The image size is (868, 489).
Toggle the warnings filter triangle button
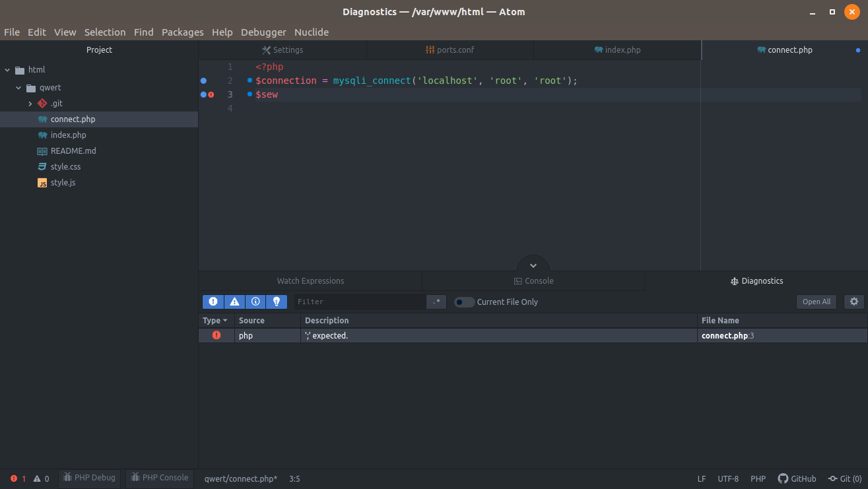(x=234, y=302)
